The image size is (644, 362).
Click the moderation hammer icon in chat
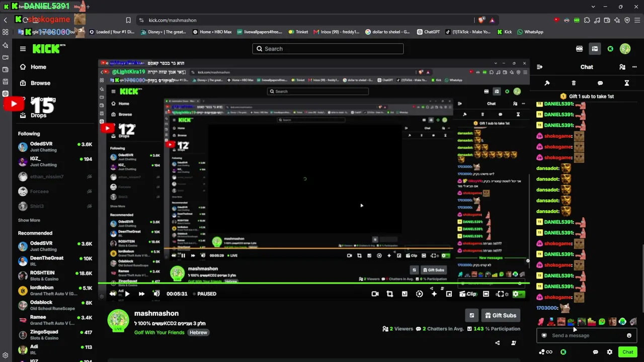(547, 83)
